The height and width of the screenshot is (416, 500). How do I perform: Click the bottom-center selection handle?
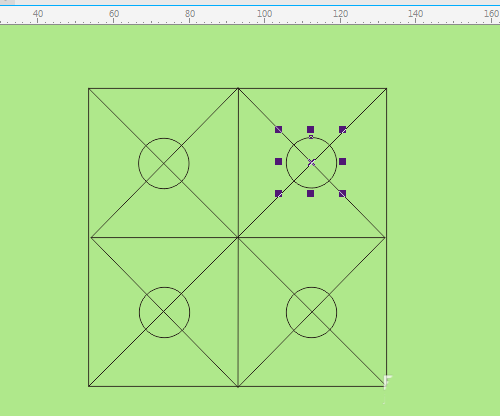tap(311, 194)
